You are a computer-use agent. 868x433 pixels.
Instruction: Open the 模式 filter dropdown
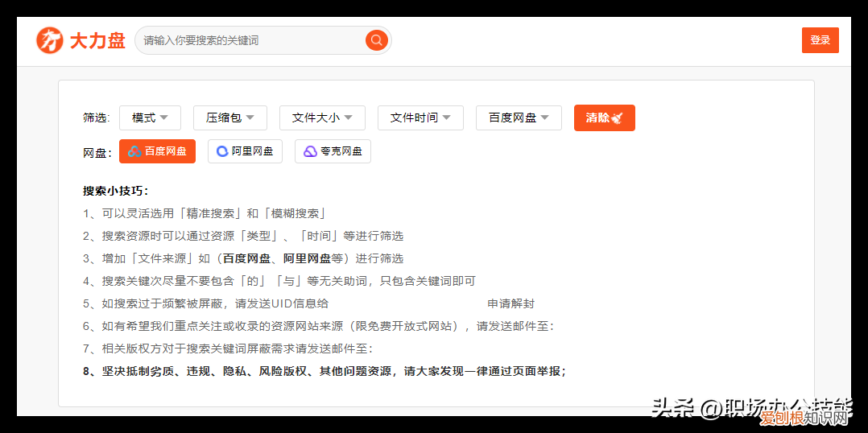(x=149, y=118)
